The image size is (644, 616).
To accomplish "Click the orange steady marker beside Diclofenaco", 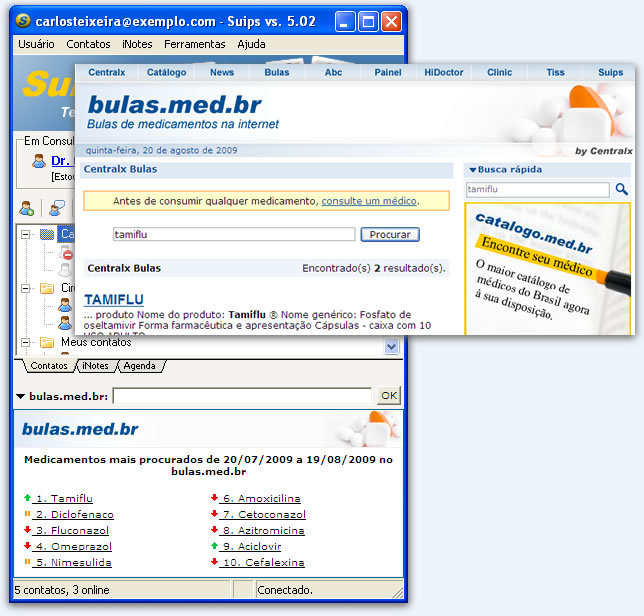I will click(28, 514).
